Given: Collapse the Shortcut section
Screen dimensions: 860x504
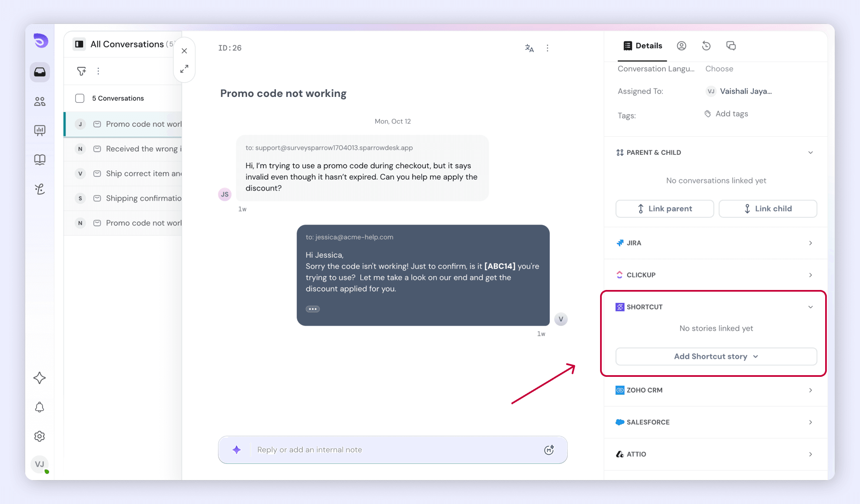Looking at the screenshot, I should point(810,307).
